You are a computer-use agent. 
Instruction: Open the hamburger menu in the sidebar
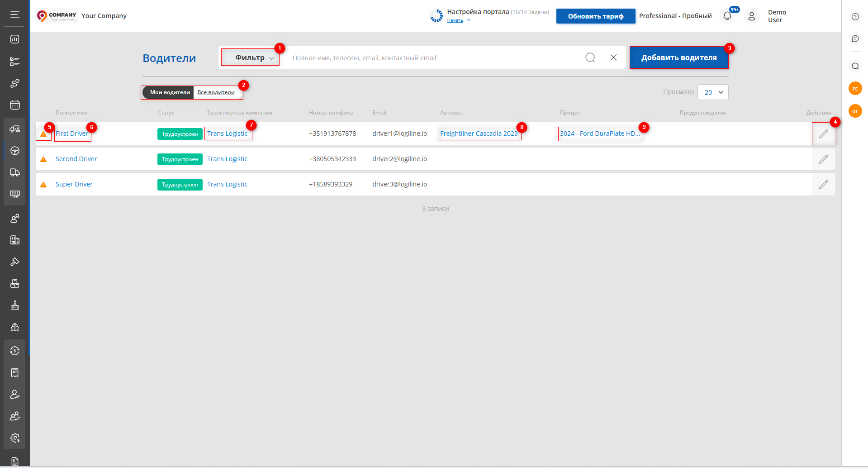(15, 14)
